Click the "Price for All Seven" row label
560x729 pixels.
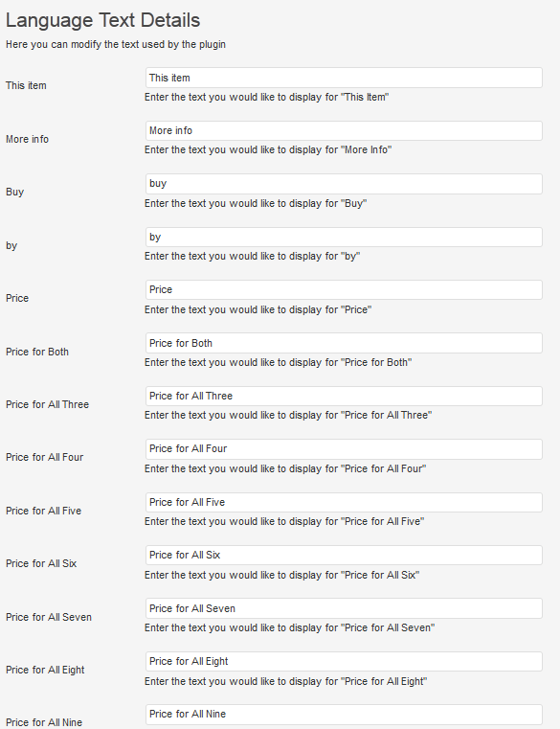click(49, 618)
